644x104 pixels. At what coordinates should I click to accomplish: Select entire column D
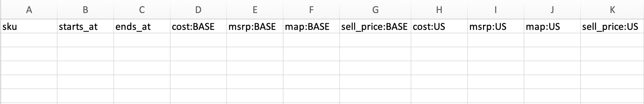tap(198, 10)
